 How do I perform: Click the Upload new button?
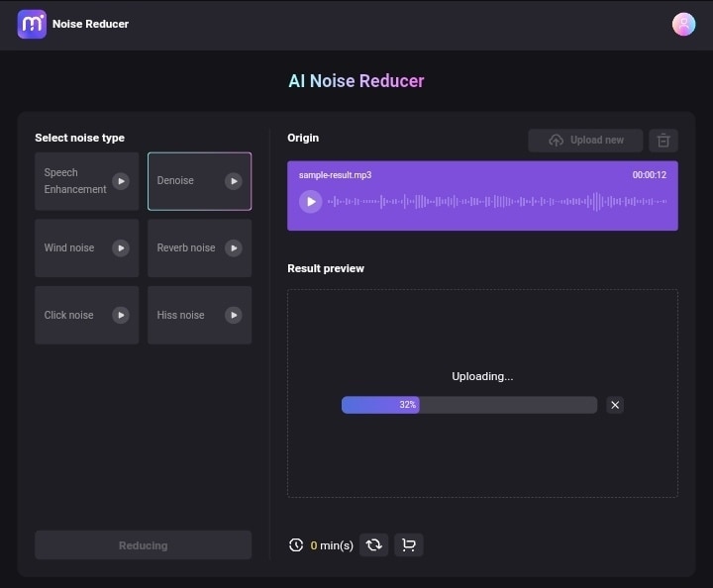pyautogui.click(x=585, y=141)
